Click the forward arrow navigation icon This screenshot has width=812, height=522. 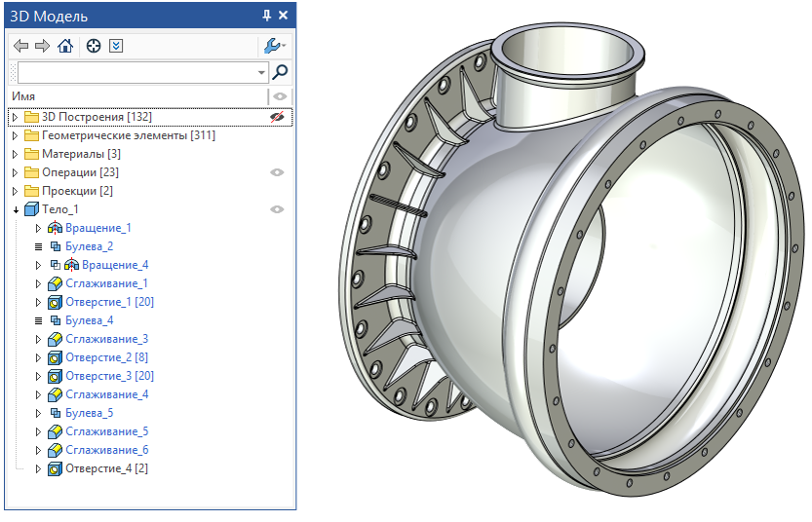[x=42, y=46]
